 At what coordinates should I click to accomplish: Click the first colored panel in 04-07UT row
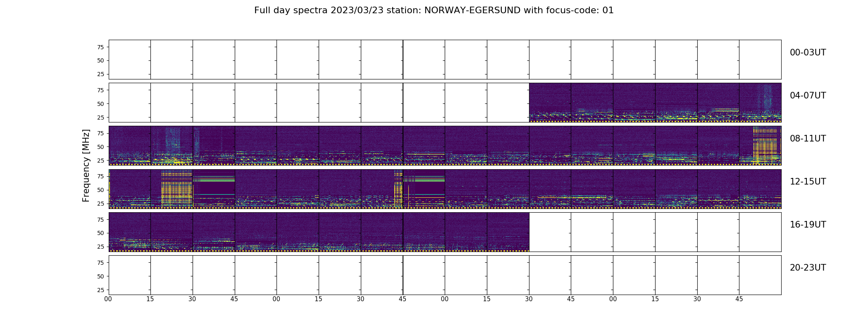550,103
